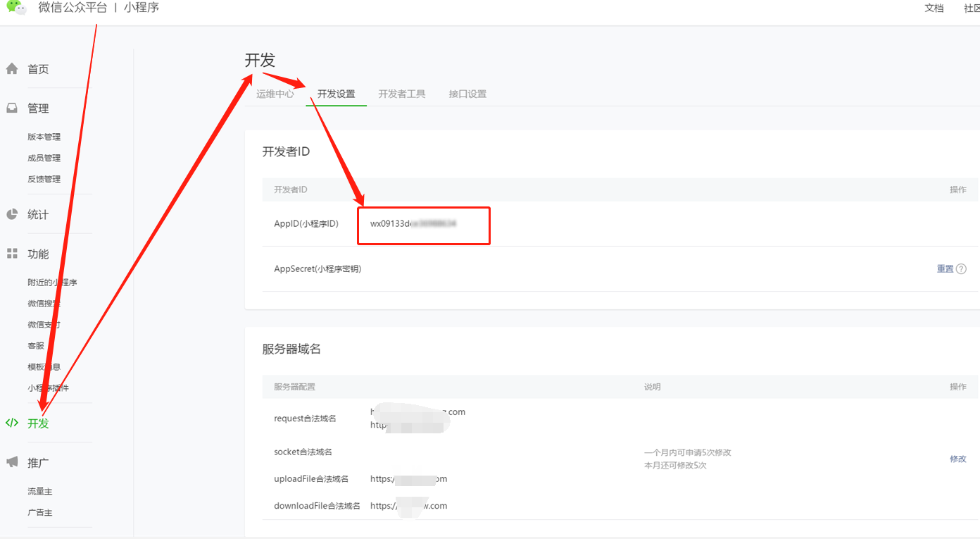
Task: Click downloadFile domain https value
Action: tap(408, 506)
